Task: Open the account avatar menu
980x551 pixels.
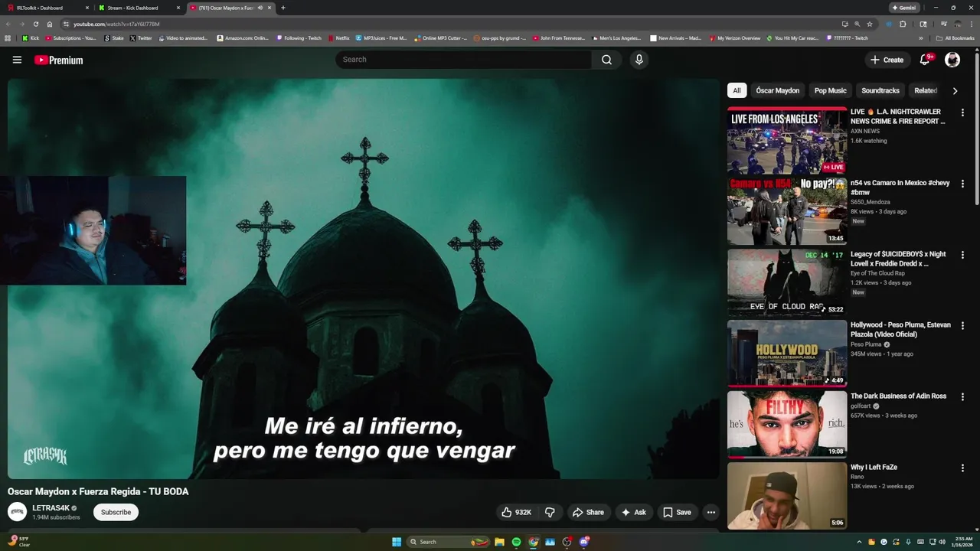Action: [952, 60]
